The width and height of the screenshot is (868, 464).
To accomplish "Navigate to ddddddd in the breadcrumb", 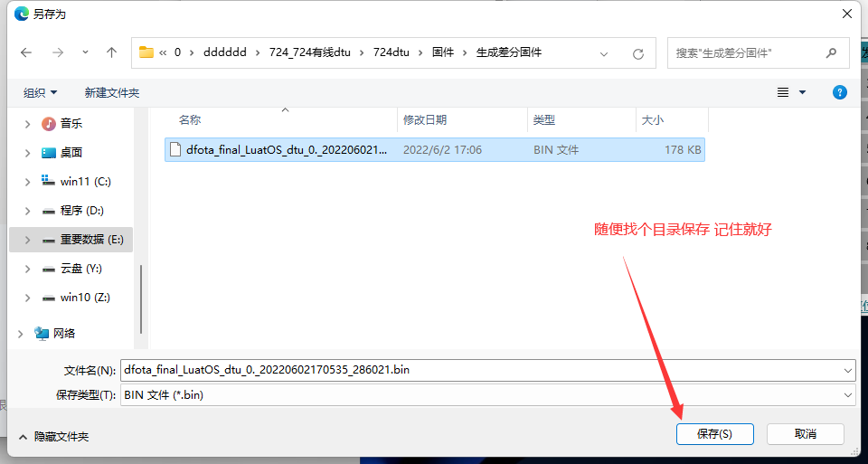I will click(x=225, y=52).
